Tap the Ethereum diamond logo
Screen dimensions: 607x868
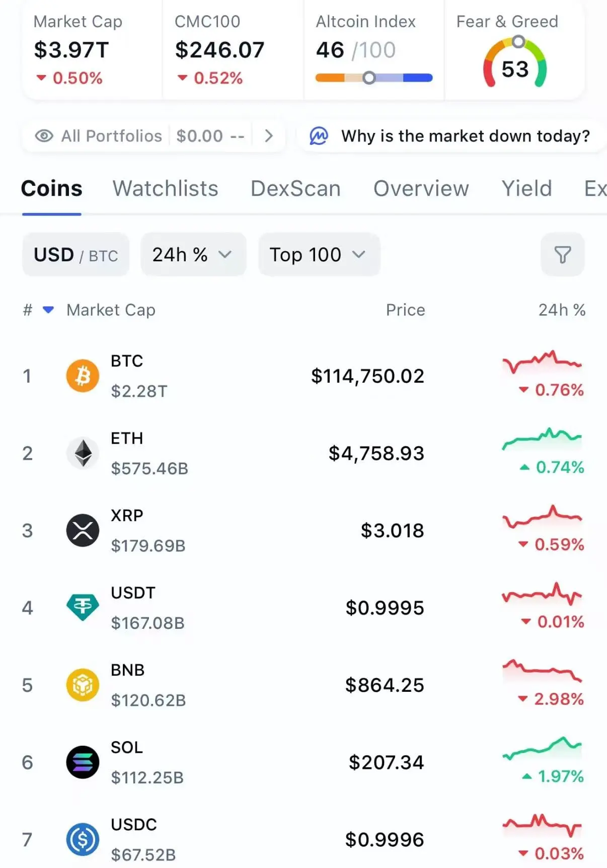tap(83, 453)
